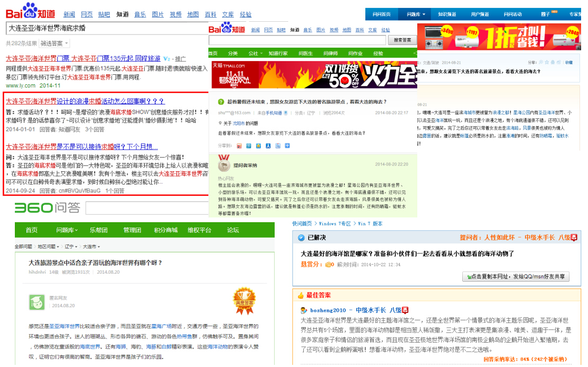
Task: Expand the 问题库 dropdown in blue bar
Action: tap(416, 14)
